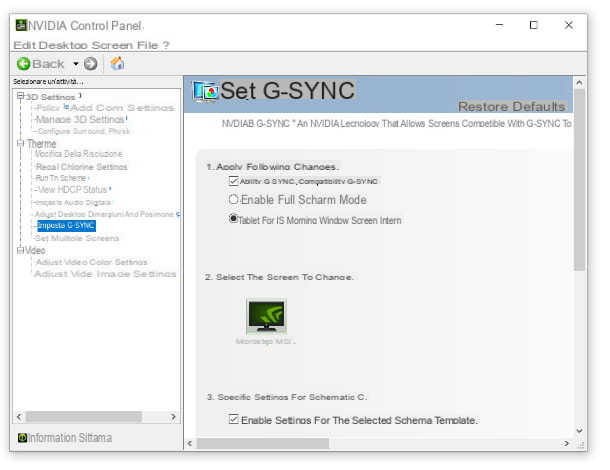Click the main panel vertical scrollbar thumb
Image resolution: width=610 pixels, height=470 pixels.
(x=579, y=180)
